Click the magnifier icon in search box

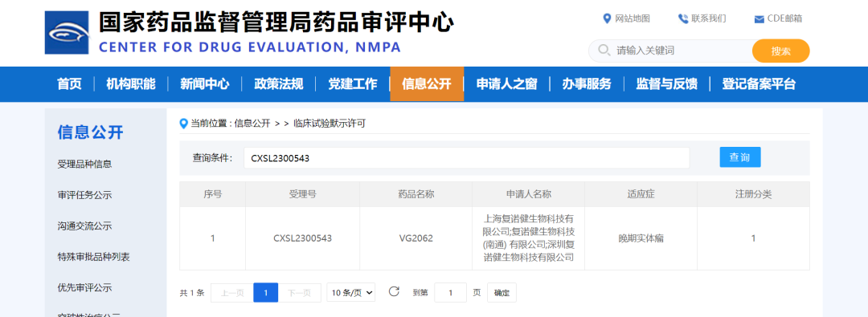pyautogui.click(x=604, y=51)
